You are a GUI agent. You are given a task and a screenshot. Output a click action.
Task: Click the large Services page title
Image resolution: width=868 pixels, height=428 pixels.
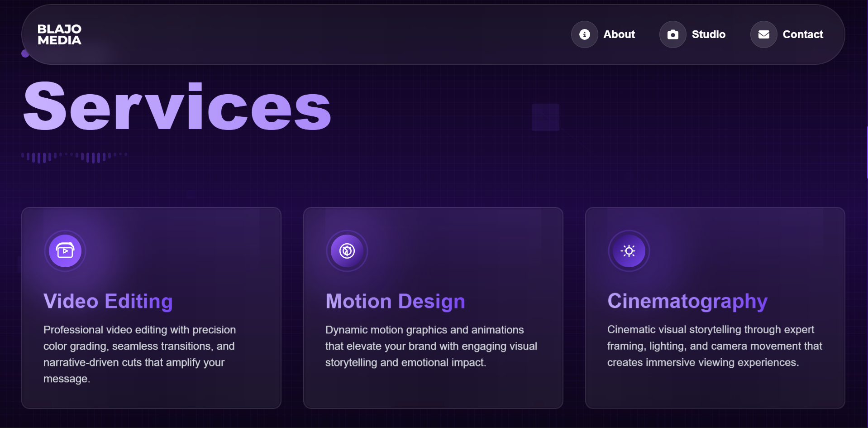[x=177, y=106]
